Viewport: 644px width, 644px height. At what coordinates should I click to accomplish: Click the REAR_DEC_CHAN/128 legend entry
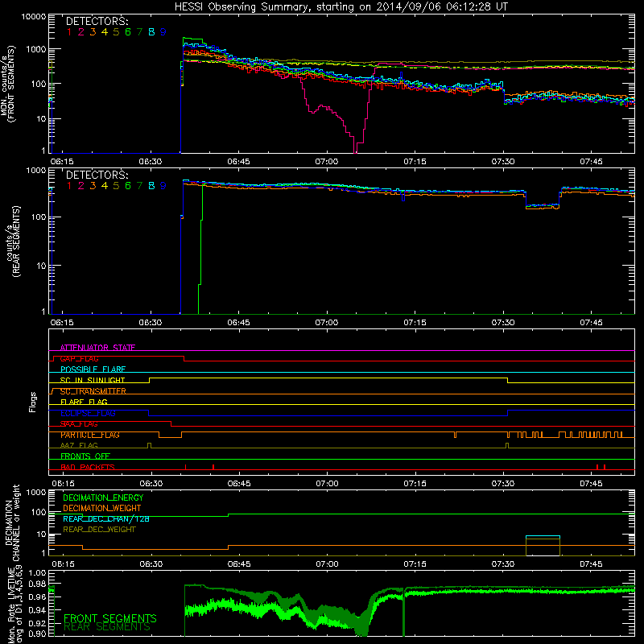[x=106, y=519]
